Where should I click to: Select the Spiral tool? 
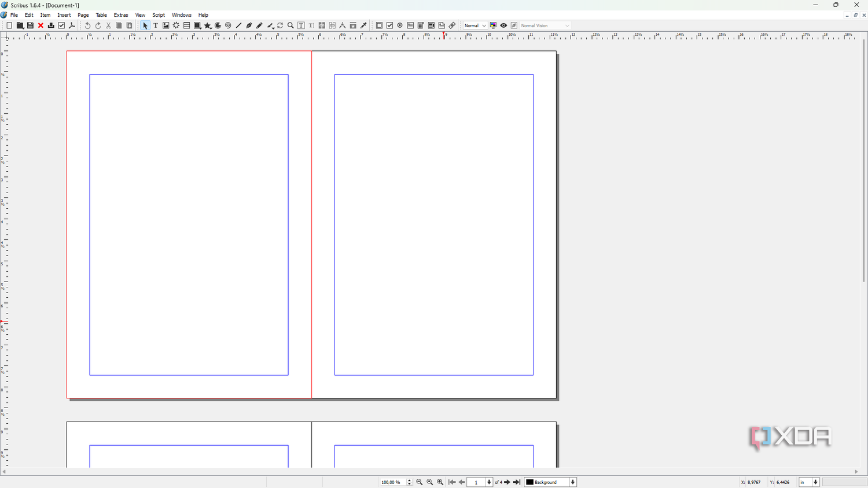[x=229, y=25]
